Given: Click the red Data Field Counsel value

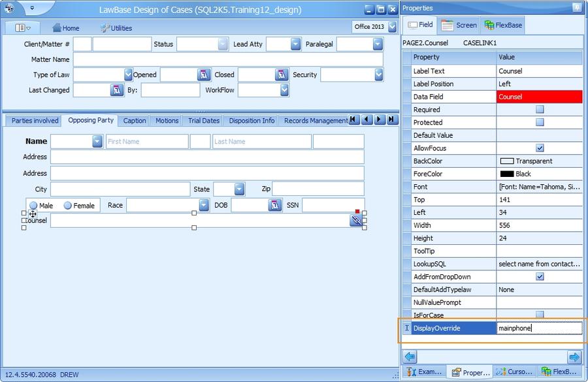Looking at the screenshot, I should [x=539, y=97].
